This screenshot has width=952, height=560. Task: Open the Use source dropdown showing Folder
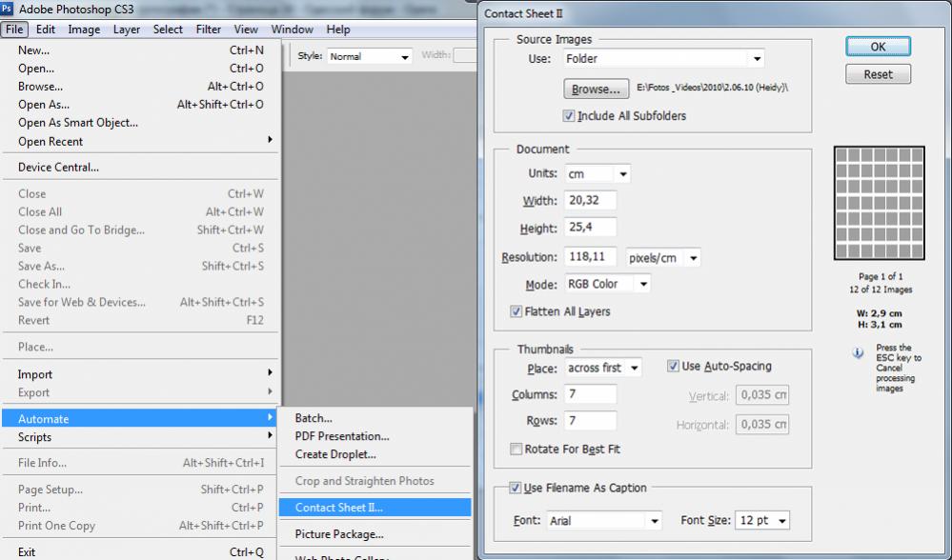(663, 59)
